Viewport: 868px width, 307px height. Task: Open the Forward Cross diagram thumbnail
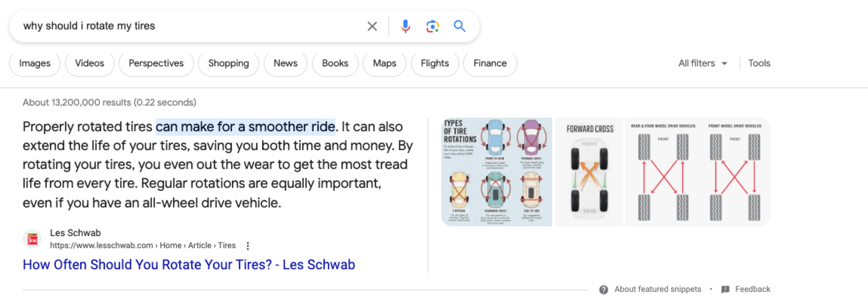[589, 172]
